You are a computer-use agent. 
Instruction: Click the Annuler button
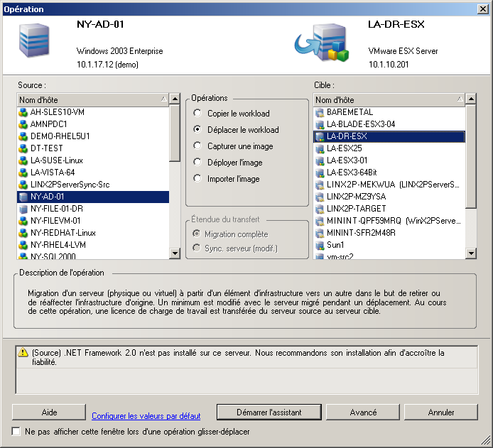(x=441, y=413)
